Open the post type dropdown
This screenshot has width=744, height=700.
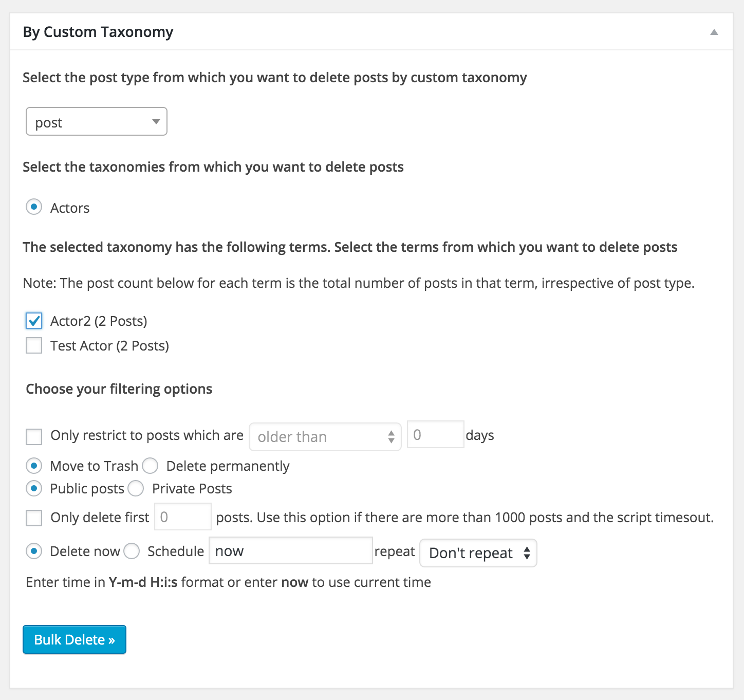(x=97, y=121)
